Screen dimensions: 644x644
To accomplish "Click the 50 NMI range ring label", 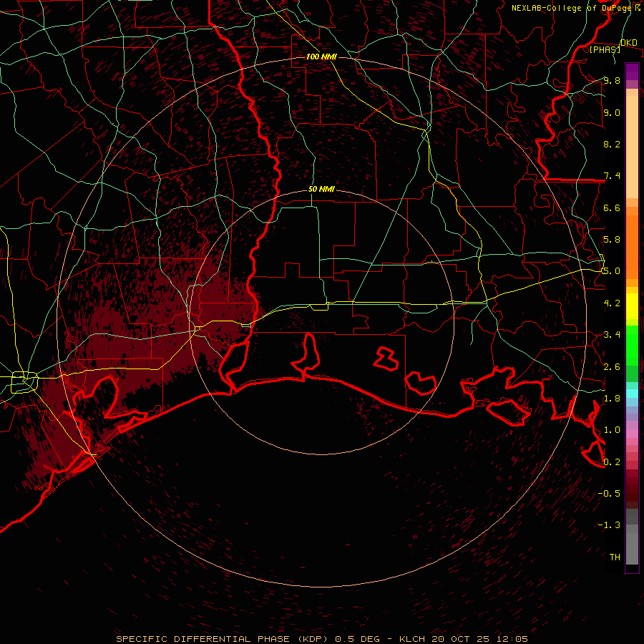I will pos(321,189).
